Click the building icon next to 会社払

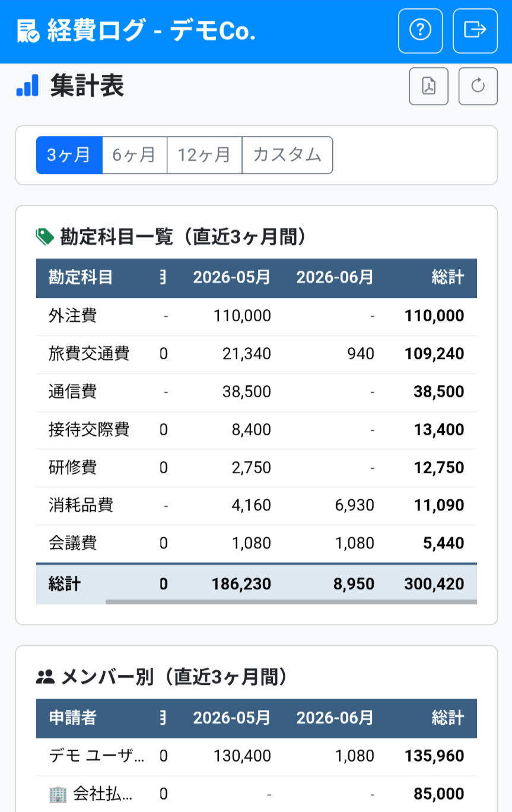58,794
